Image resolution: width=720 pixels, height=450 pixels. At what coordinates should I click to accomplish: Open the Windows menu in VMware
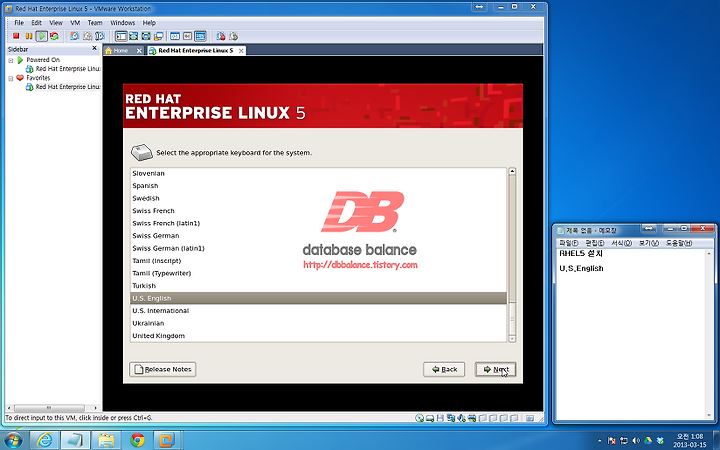click(x=123, y=22)
